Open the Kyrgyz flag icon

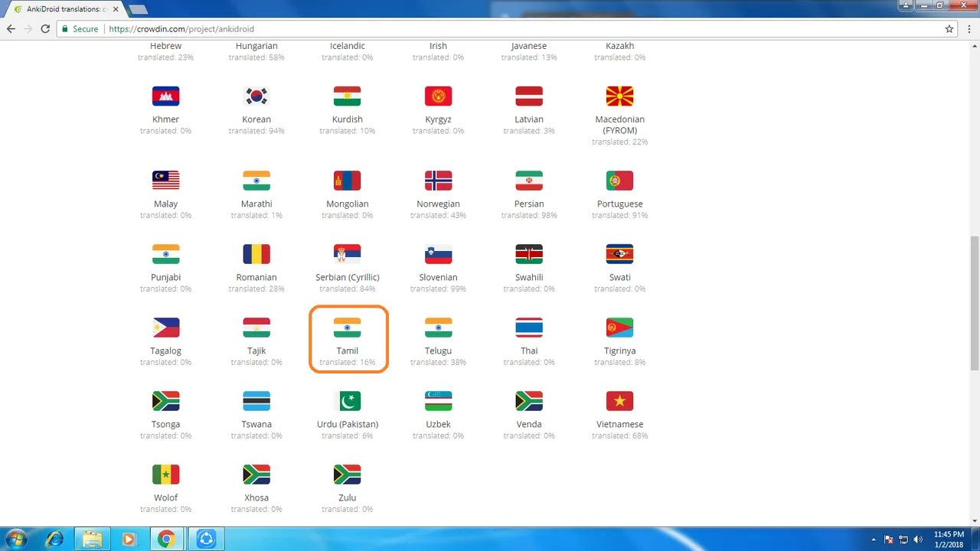[x=438, y=96]
